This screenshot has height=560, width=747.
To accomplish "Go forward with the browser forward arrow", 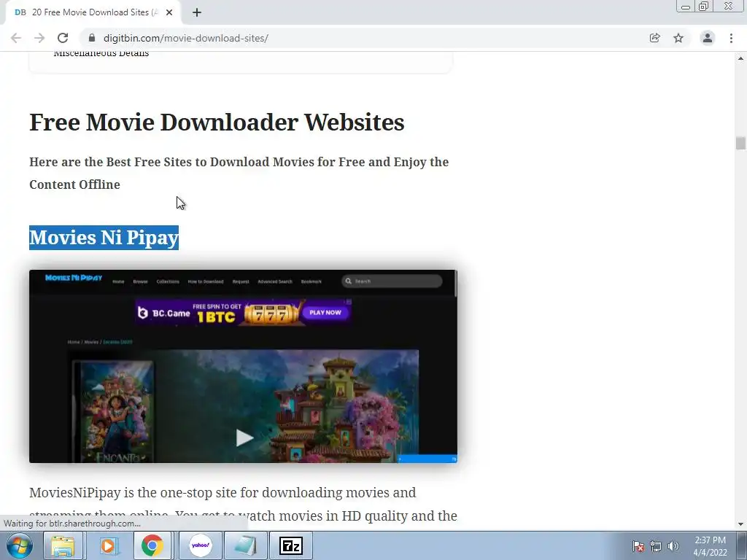I will pos(39,38).
